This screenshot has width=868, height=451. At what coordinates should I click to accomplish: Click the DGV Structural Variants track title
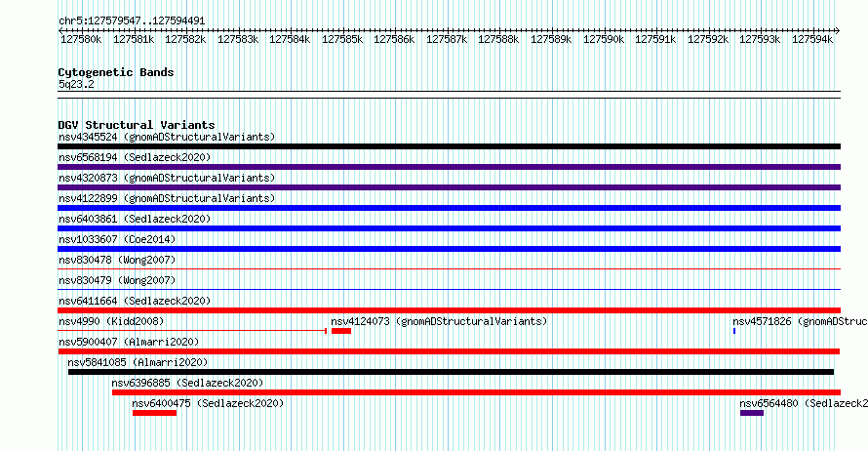[x=137, y=125]
